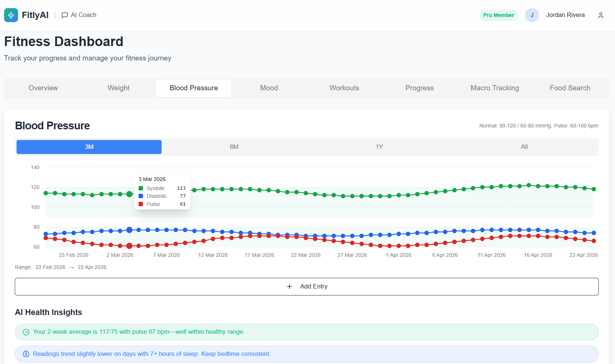Select the Diastolic entry in the tooltip
Screen dimensions: 615x364
pos(156,196)
